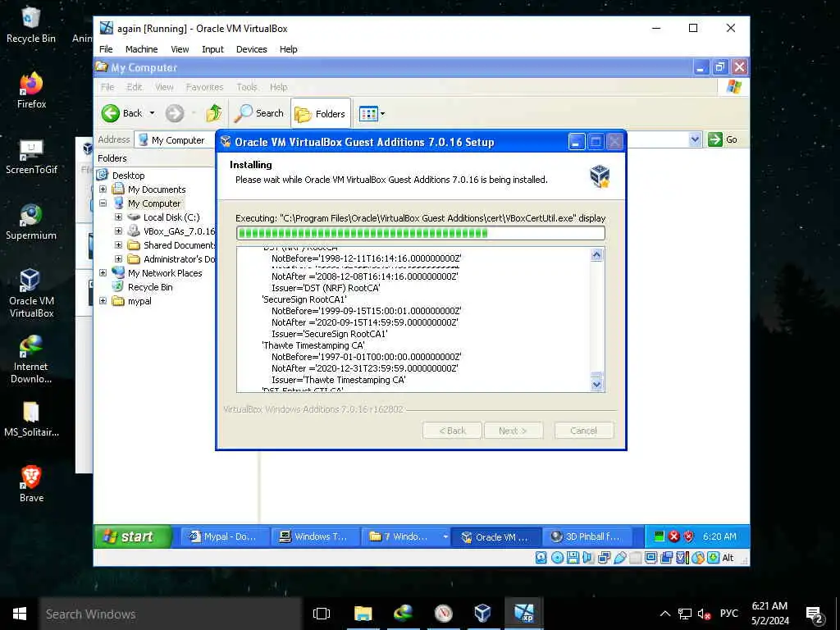Select host desktop Recycle Bin icon
This screenshot has height=630, width=840.
(x=31, y=25)
